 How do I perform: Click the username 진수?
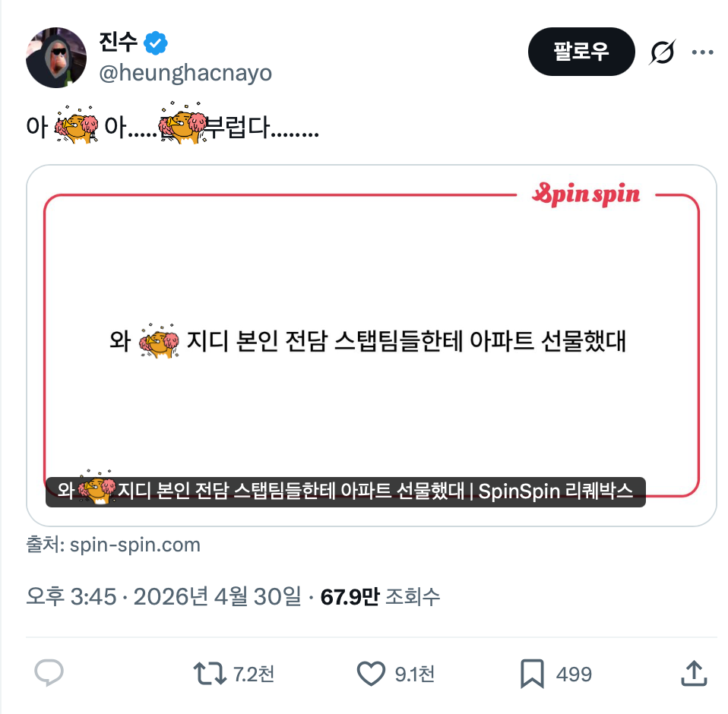point(115,43)
